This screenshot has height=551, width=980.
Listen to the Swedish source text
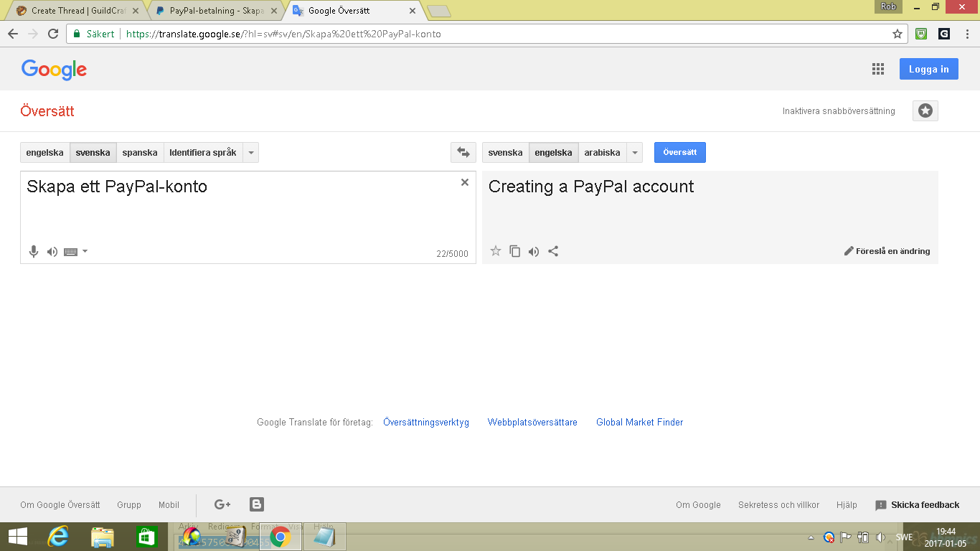tap(52, 252)
